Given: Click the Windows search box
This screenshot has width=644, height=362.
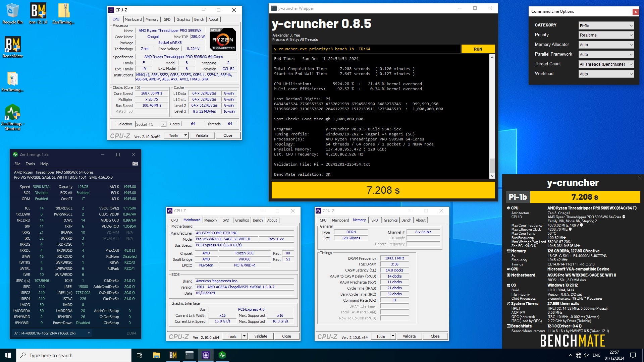Looking at the screenshot, I should (74, 355).
